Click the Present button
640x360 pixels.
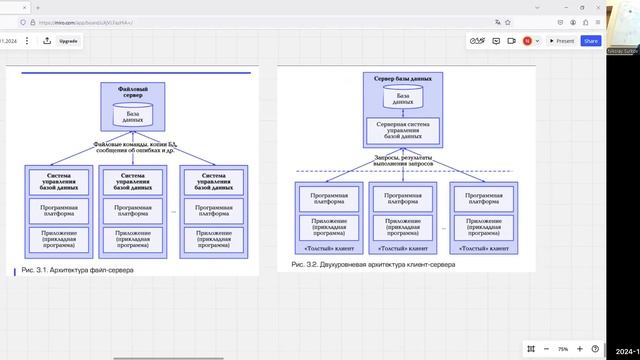(562, 41)
